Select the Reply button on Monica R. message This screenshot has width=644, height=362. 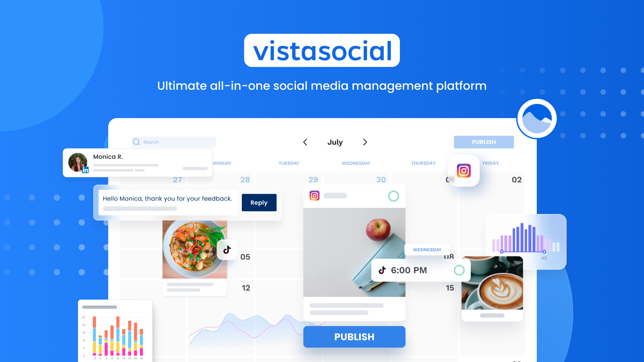[x=259, y=202]
